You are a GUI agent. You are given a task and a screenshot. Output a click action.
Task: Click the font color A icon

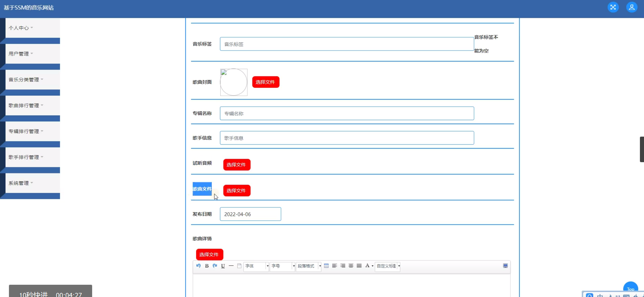coord(367,266)
